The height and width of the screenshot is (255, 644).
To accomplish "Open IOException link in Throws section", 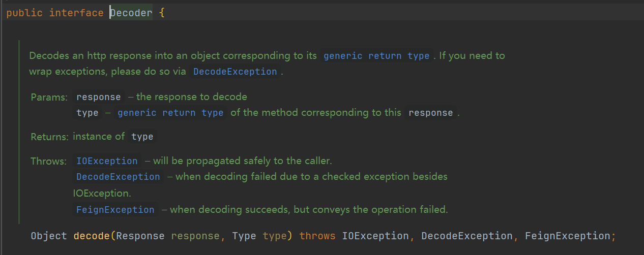I will [107, 161].
